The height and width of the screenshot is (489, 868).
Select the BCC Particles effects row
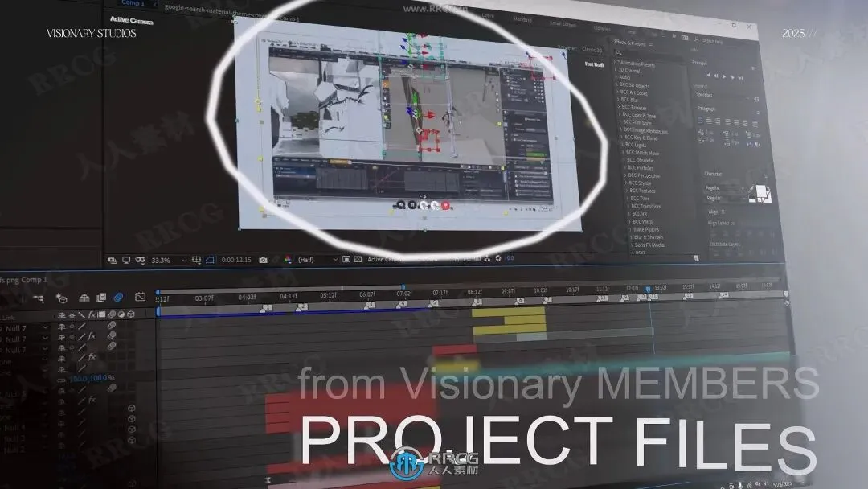[641, 168]
